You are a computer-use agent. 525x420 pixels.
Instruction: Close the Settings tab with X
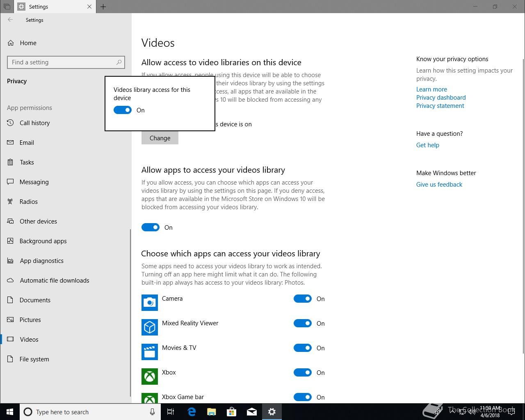coord(90,7)
